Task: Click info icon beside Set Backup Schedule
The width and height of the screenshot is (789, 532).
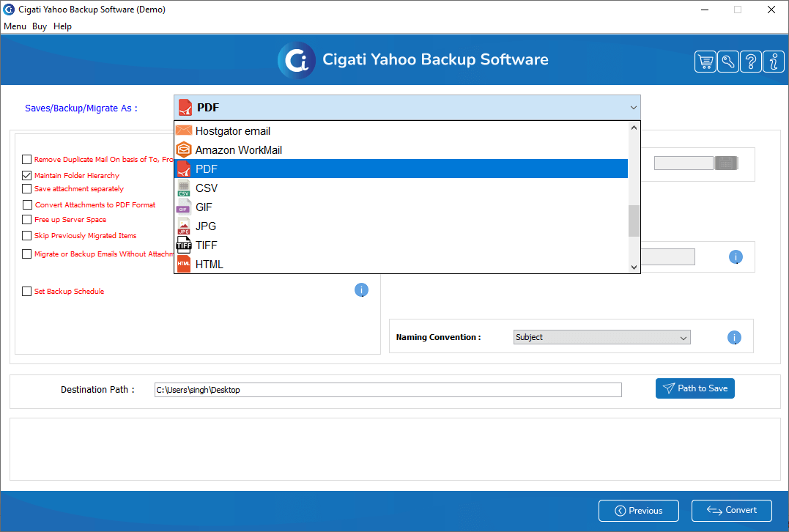Action: point(361,290)
